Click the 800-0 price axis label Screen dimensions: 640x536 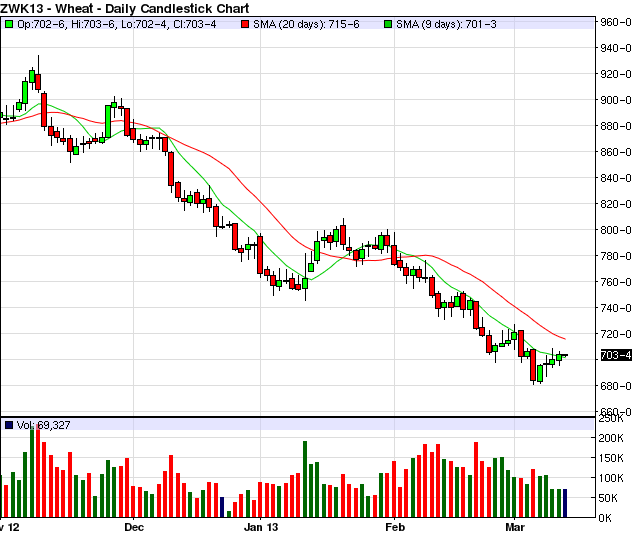pyautogui.click(x=616, y=230)
